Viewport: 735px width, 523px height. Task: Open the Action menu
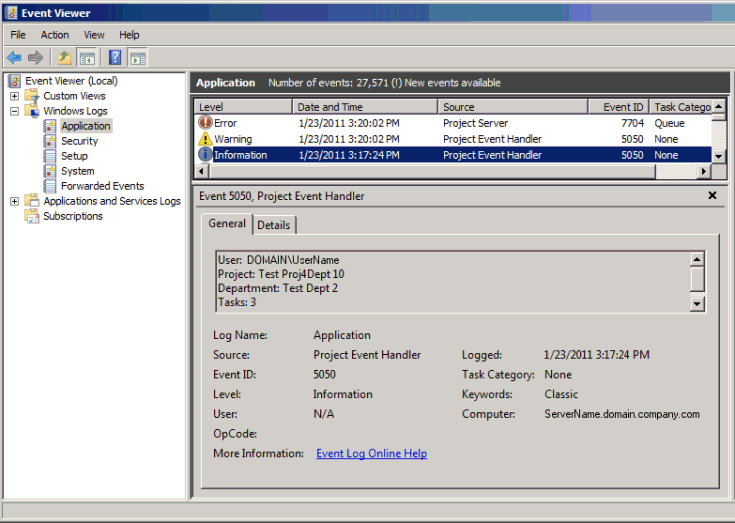coord(54,35)
